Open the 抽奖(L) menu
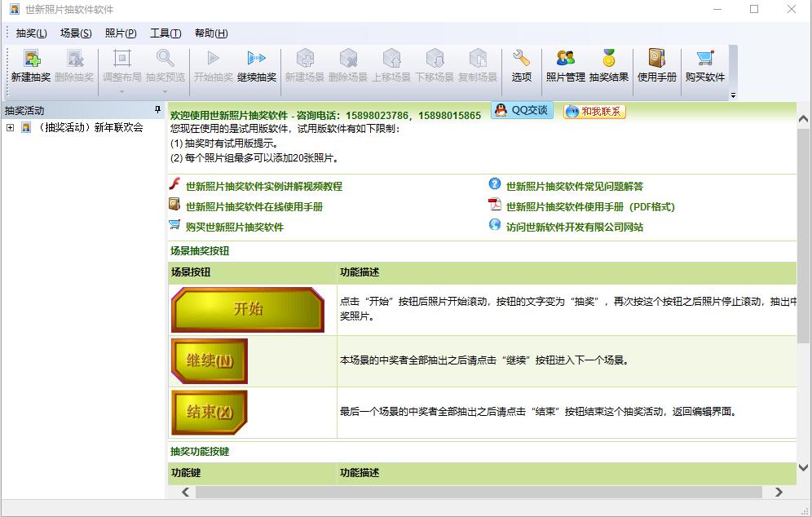The image size is (812, 517). coord(31,33)
